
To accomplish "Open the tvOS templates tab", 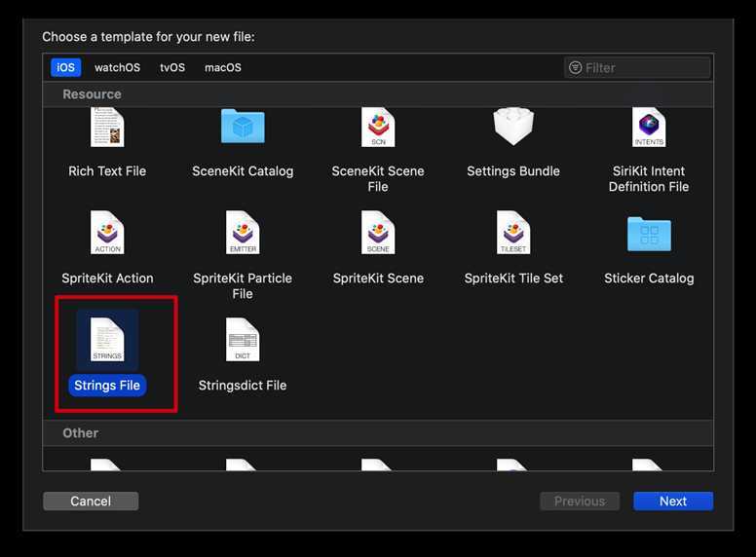I will click(x=172, y=67).
